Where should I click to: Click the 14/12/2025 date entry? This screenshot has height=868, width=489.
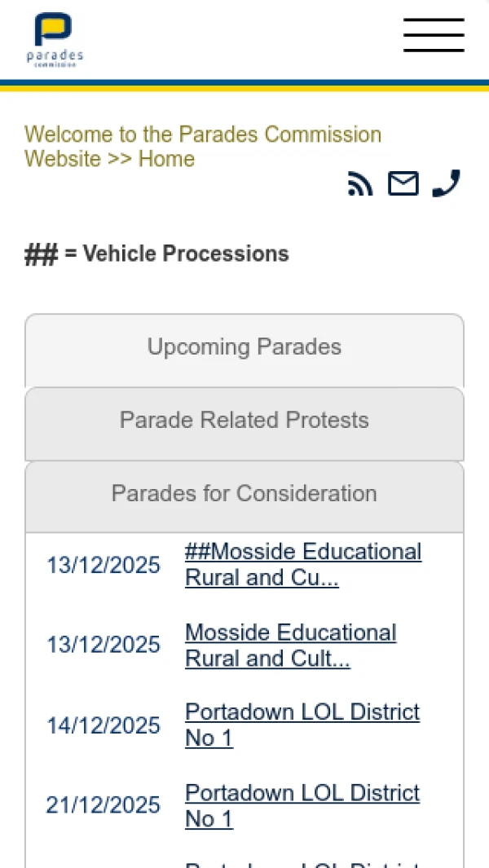pos(104,726)
